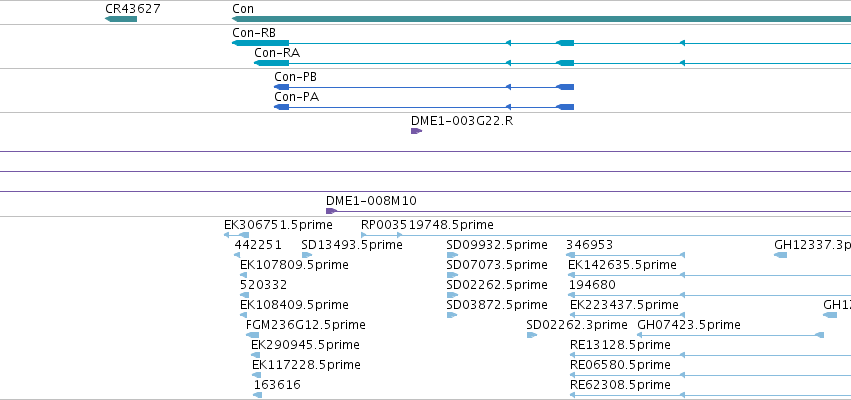The height and width of the screenshot is (400, 851).
Task: Click the 194680 EST entry
Action: coord(592,285)
